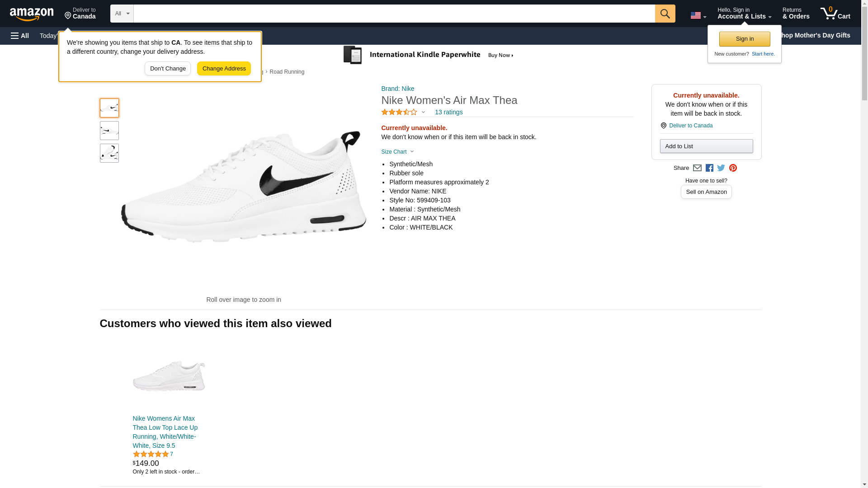Image resolution: width=868 pixels, height=488 pixels.
Task: Open Returns & Orders
Action: 796,14
